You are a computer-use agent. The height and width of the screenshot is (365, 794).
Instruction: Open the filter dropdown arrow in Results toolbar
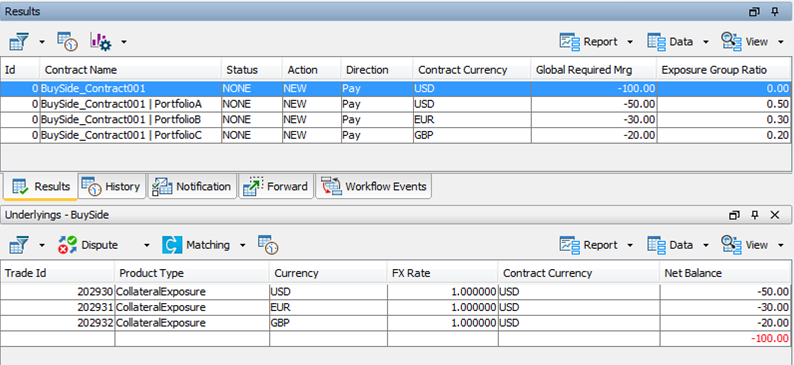[42, 42]
